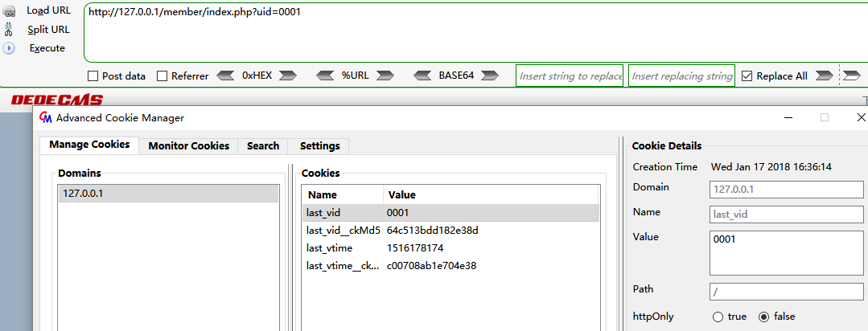Select the last_vid cookie row
The width and height of the screenshot is (868, 331).
pyautogui.click(x=450, y=213)
